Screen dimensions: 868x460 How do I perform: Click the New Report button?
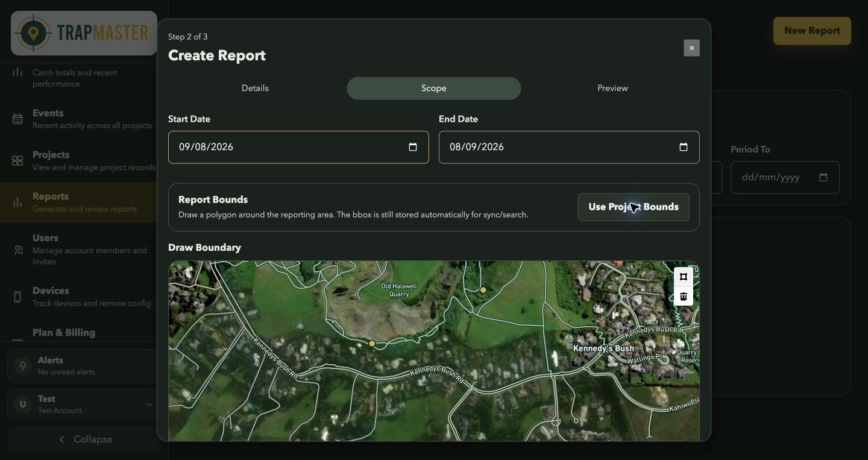pyautogui.click(x=812, y=31)
